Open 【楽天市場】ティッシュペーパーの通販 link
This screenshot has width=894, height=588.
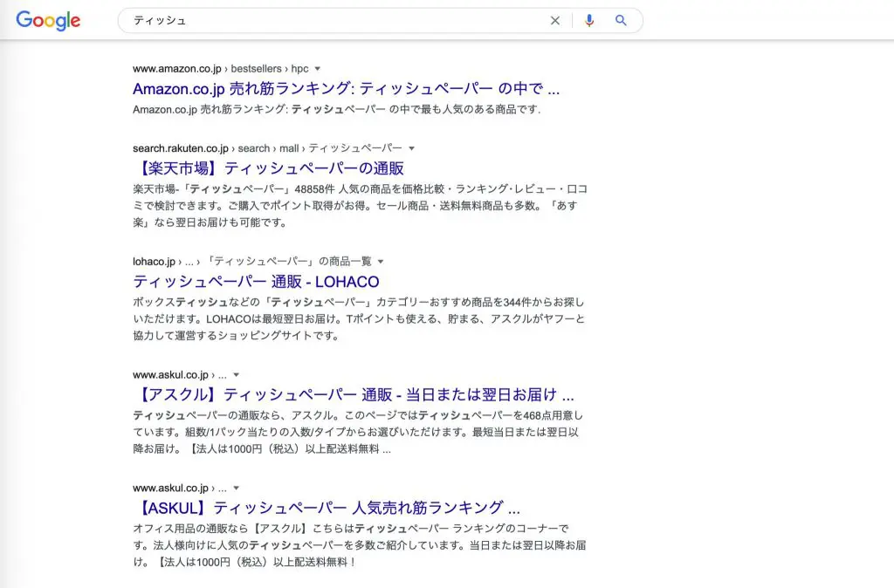pyautogui.click(x=269, y=168)
